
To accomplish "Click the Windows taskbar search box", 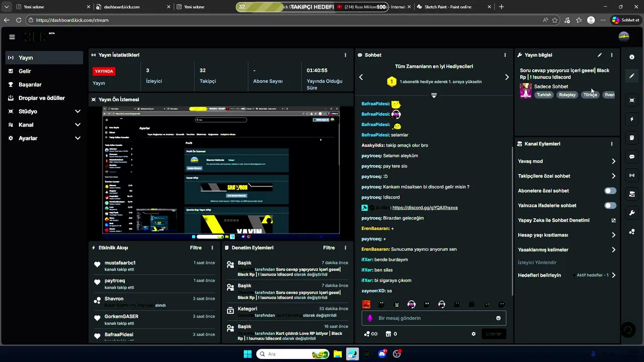I will pos(293,354).
